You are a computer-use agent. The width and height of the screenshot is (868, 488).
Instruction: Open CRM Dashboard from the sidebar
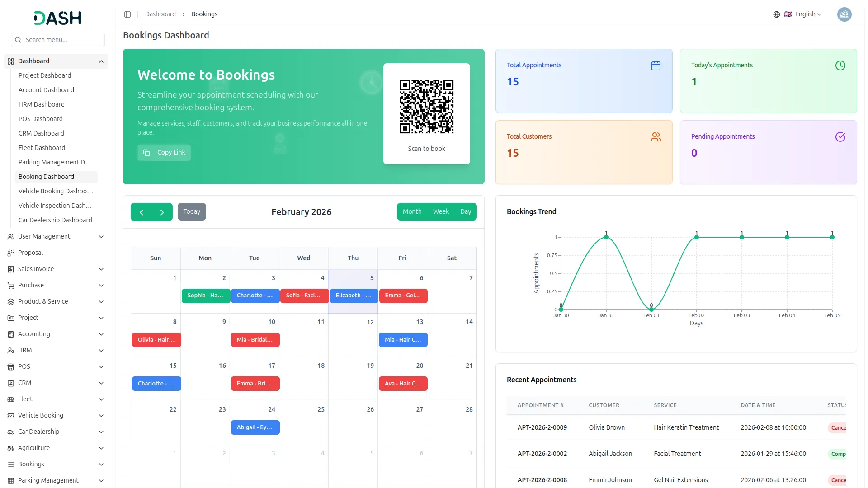(x=41, y=134)
